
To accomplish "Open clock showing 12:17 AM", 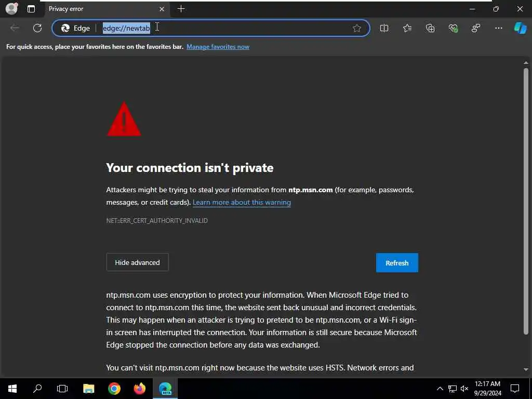I will [x=487, y=389].
